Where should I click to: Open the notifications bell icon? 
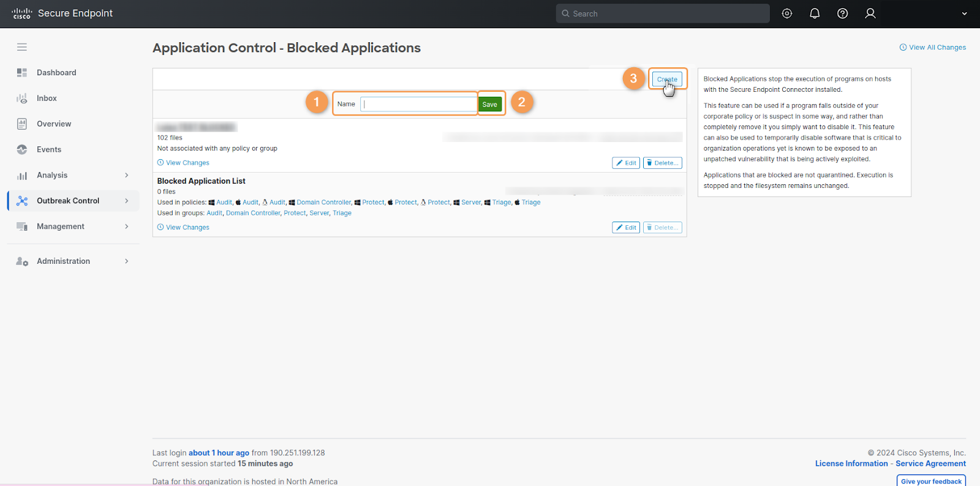click(x=815, y=13)
